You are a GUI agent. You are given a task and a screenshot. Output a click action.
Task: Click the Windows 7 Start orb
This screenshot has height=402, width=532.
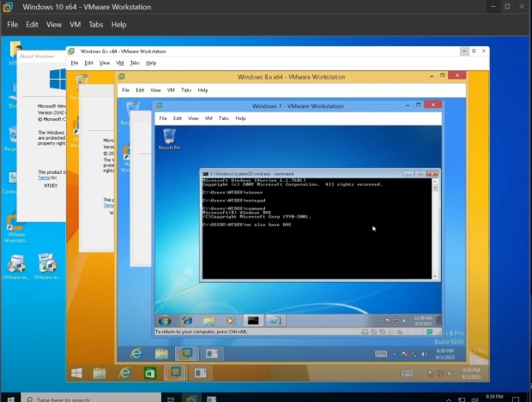[165, 321]
